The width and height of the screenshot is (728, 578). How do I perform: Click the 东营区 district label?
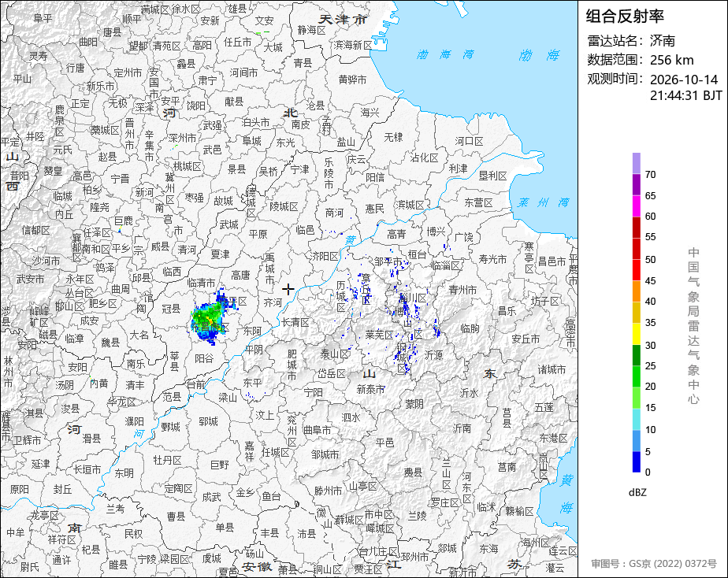pyautogui.click(x=478, y=202)
